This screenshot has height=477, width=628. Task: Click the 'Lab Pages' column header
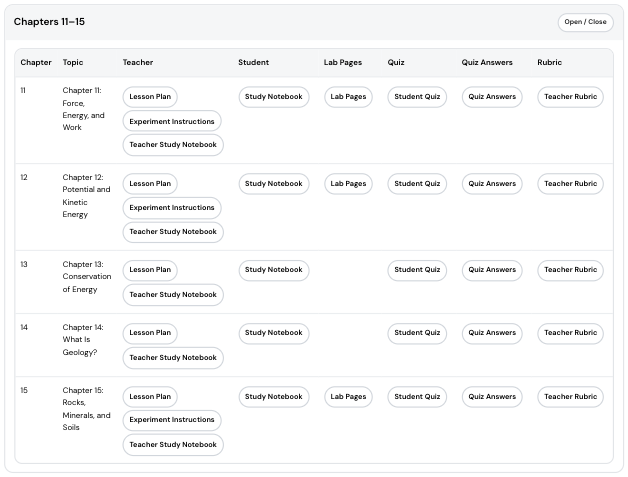343,62
